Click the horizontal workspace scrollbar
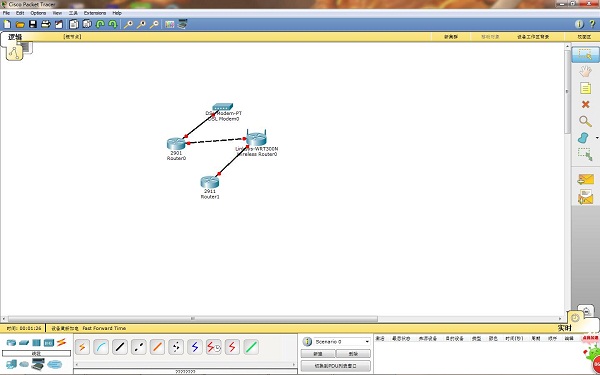The height and width of the screenshot is (375, 600). [193, 319]
